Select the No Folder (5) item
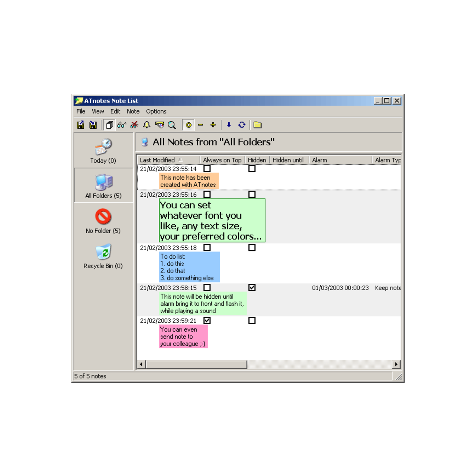The height and width of the screenshot is (476, 476). pyautogui.click(x=103, y=221)
